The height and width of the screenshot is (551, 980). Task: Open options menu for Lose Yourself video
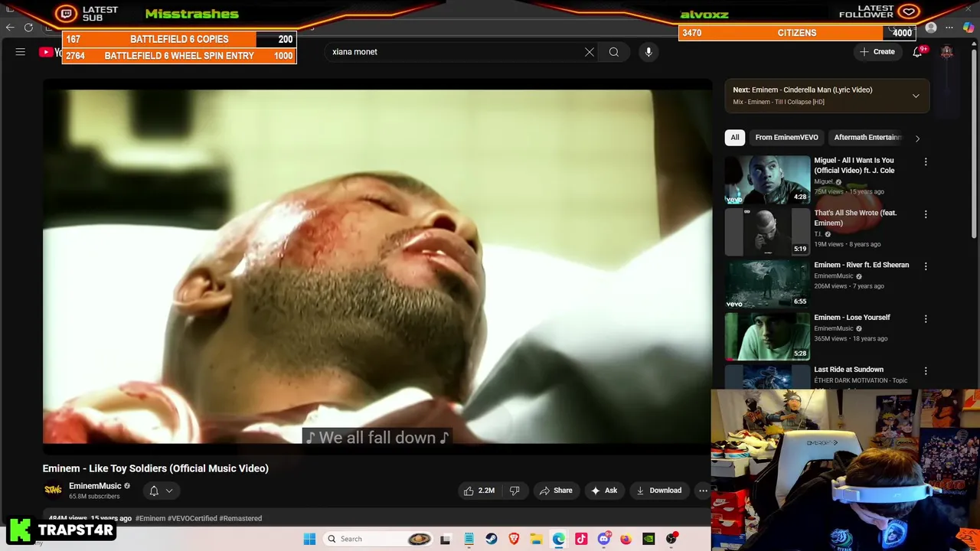926,318
